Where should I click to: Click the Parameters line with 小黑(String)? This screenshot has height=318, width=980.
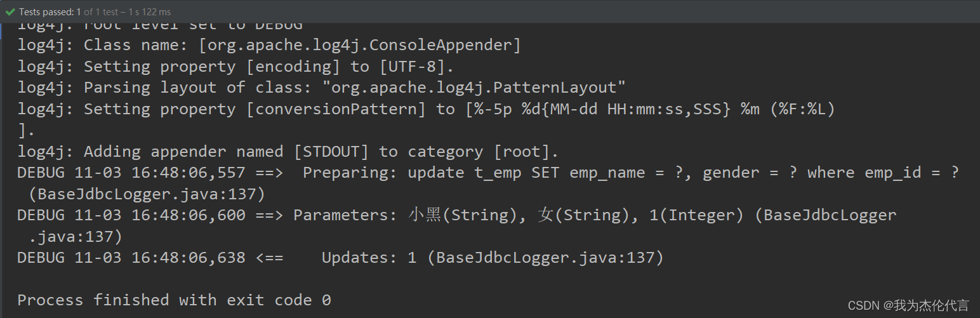coord(457,215)
